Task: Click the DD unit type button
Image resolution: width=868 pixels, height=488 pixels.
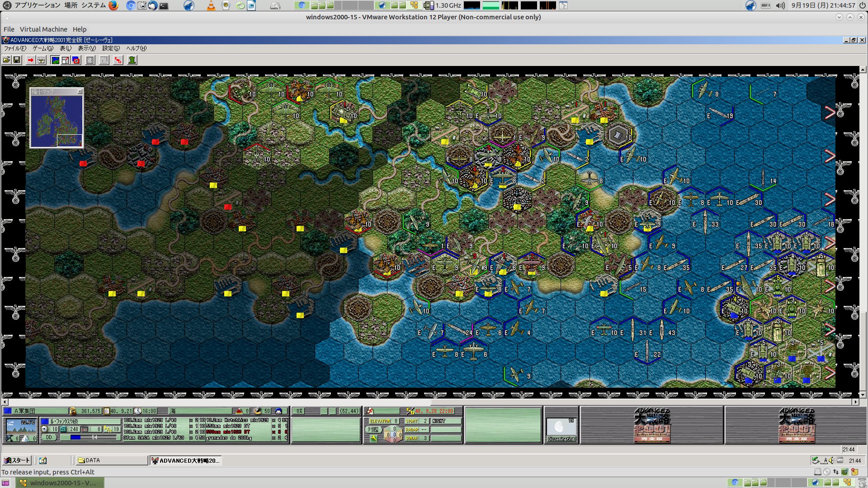Action: 49,437
